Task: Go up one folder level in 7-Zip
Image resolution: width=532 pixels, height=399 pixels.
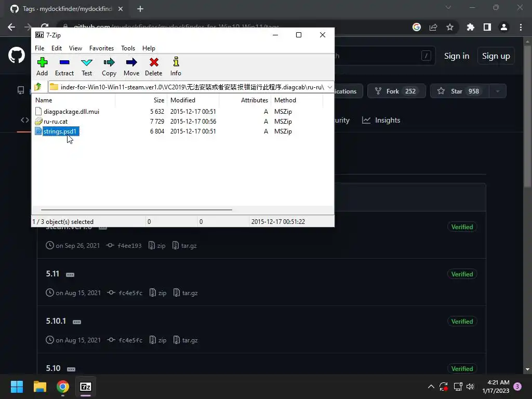Action: (x=38, y=87)
